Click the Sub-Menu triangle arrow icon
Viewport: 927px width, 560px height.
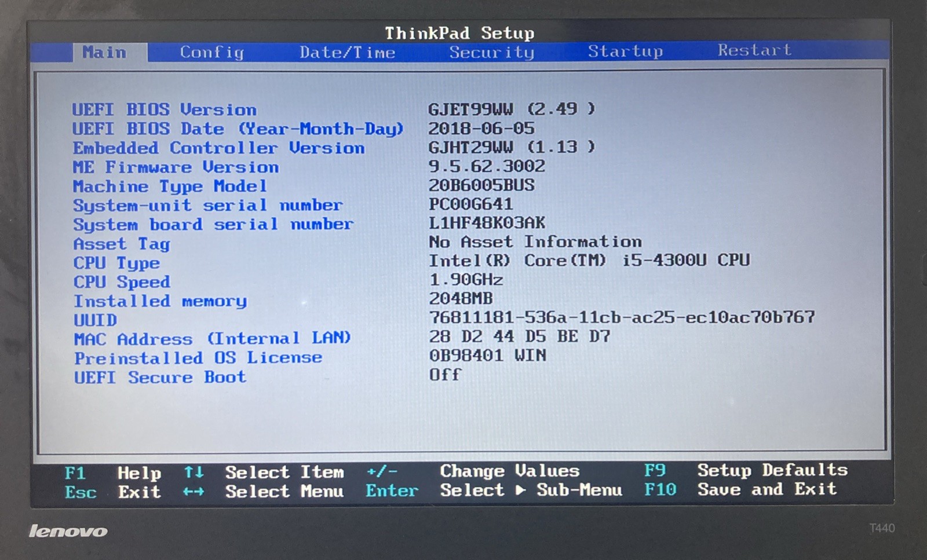[x=520, y=490]
